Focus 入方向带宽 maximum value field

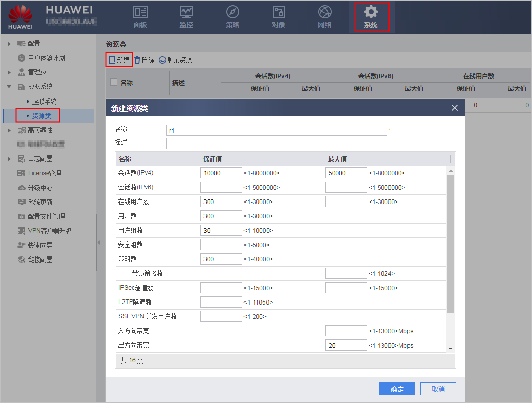pos(346,331)
